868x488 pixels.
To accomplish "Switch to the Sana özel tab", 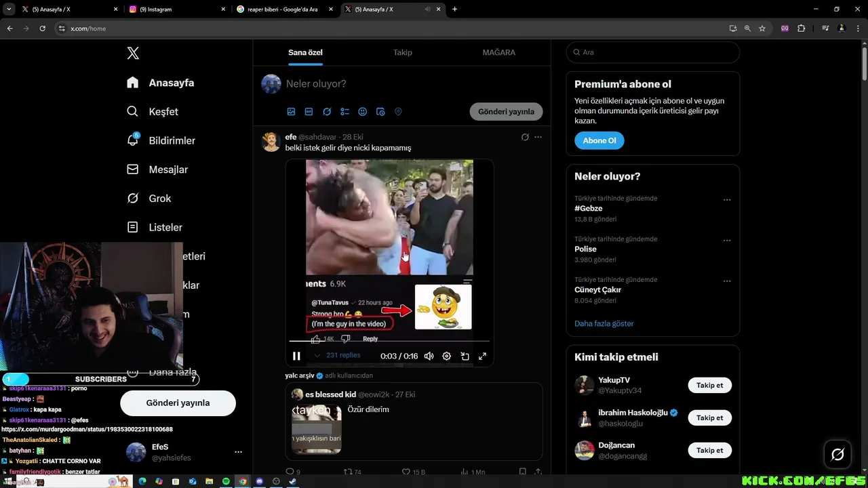I will click(x=305, y=52).
